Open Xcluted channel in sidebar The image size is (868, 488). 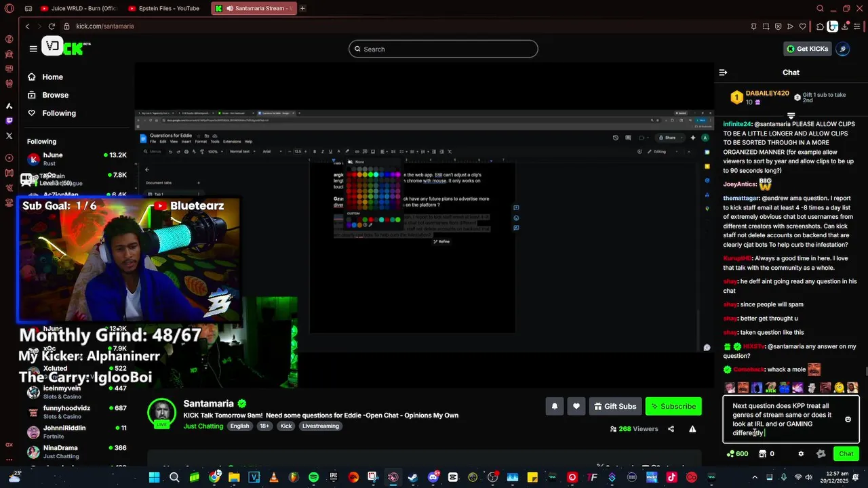pos(77,372)
